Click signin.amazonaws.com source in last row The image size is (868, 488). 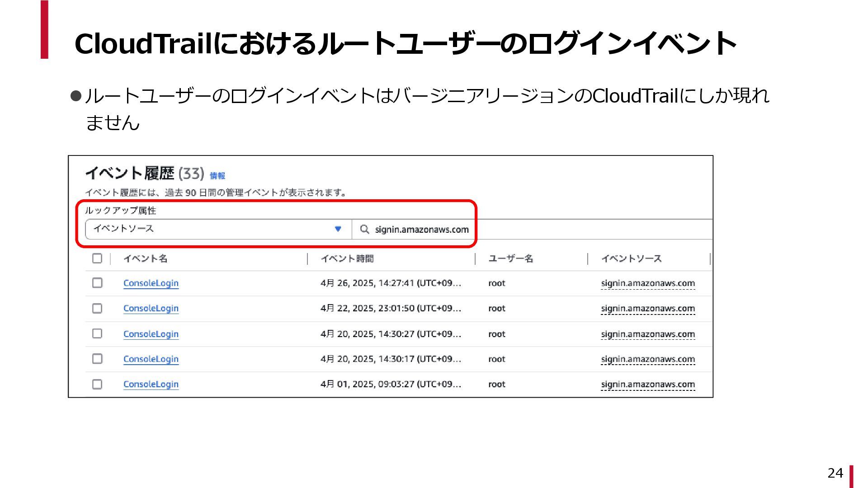[648, 384]
